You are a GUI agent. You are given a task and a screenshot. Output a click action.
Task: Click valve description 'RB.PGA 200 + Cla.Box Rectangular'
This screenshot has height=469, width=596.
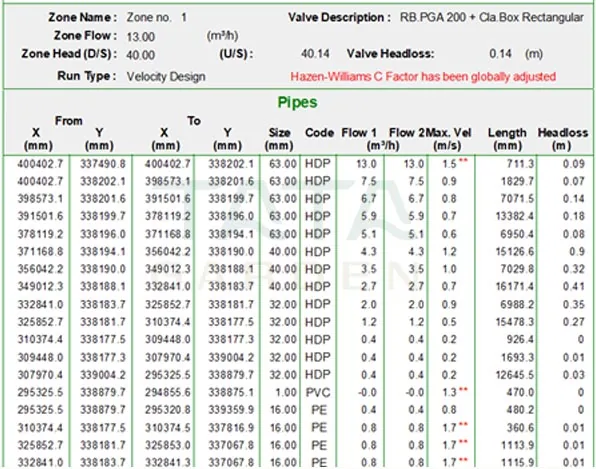(x=491, y=17)
